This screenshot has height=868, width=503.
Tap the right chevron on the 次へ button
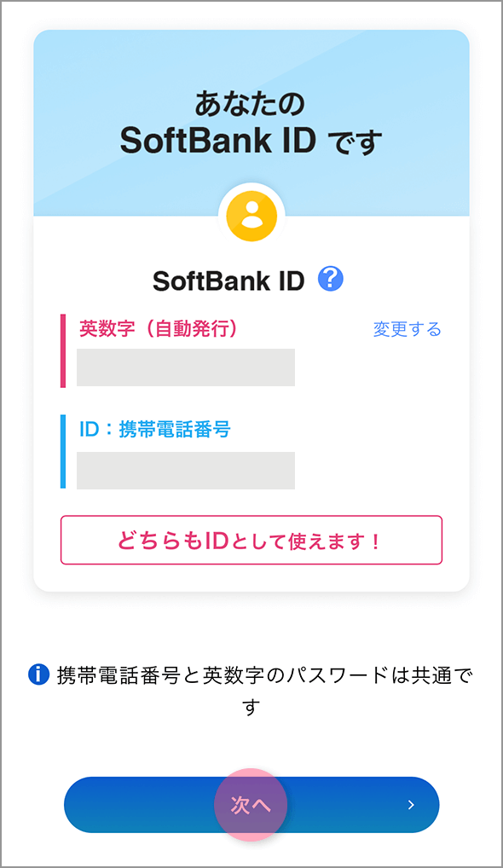pos(411,804)
